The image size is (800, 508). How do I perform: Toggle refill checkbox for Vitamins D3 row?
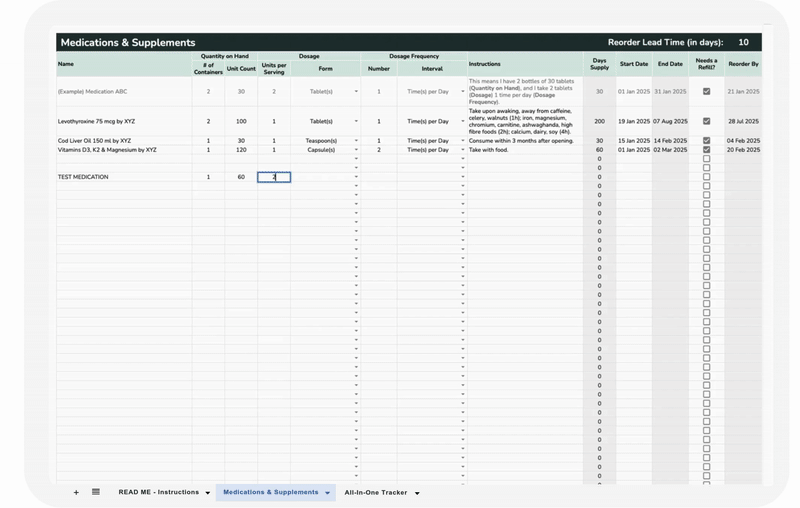(x=707, y=150)
